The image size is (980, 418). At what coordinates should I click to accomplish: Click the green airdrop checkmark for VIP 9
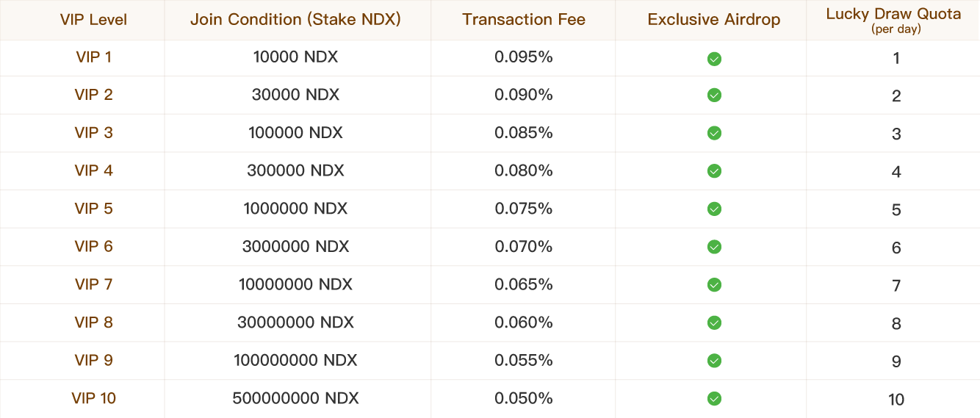714,361
